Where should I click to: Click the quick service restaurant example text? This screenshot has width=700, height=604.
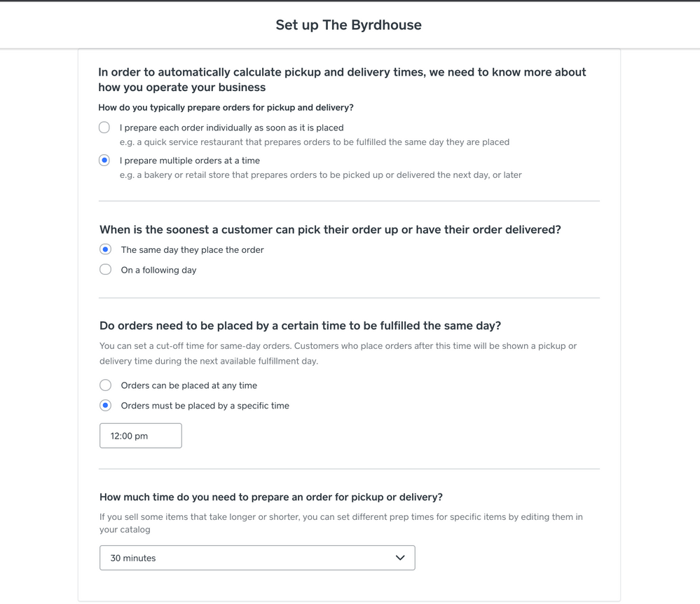pyautogui.click(x=314, y=142)
